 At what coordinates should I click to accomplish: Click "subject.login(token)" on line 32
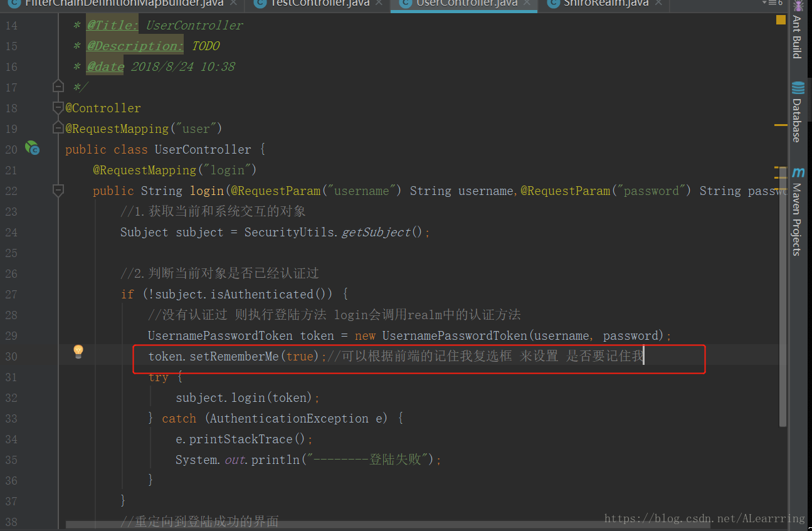pyautogui.click(x=245, y=397)
